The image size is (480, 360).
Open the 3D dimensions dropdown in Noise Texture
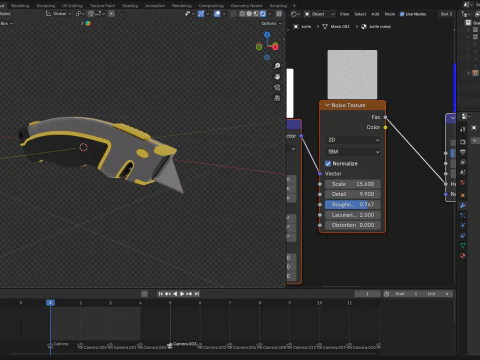pos(353,140)
